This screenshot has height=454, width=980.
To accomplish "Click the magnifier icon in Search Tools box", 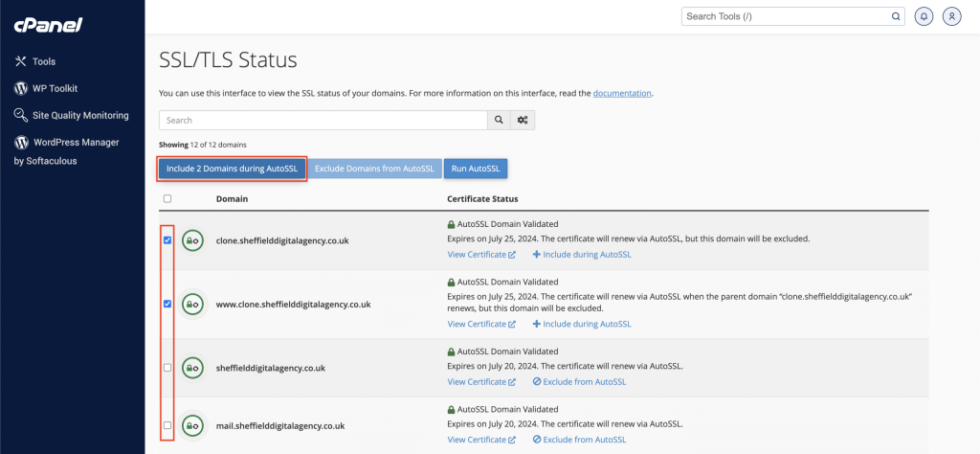I will click(896, 16).
